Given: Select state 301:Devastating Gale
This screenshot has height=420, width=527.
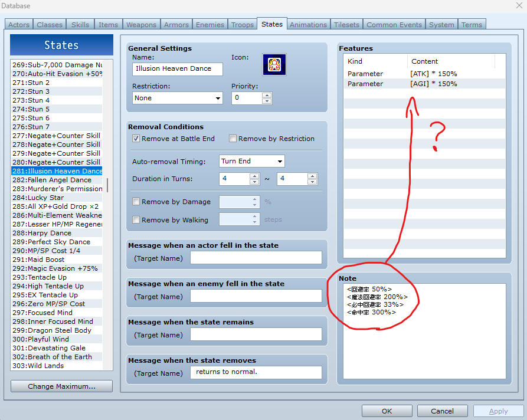Looking at the screenshot, I should 57,348.
